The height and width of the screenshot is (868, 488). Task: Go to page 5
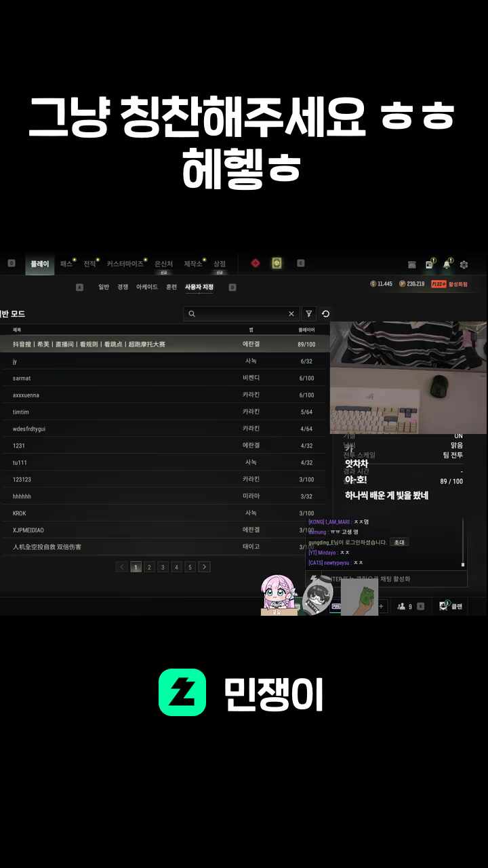[190, 567]
